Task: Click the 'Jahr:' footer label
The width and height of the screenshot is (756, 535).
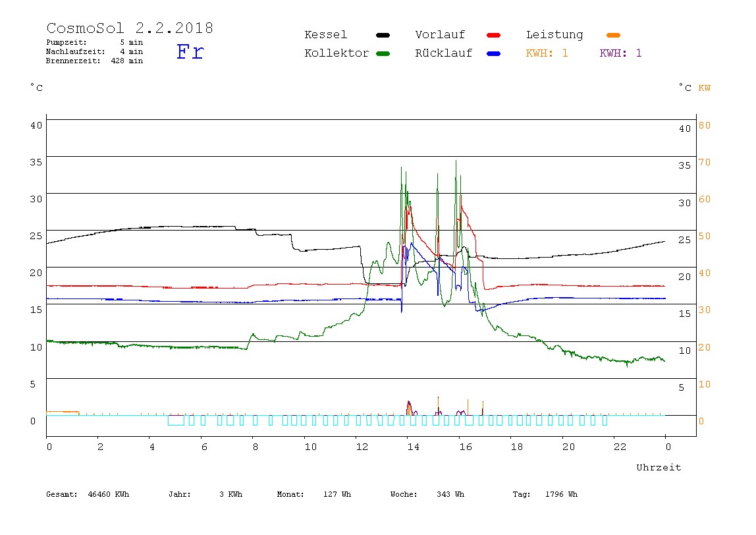Action: (179, 494)
